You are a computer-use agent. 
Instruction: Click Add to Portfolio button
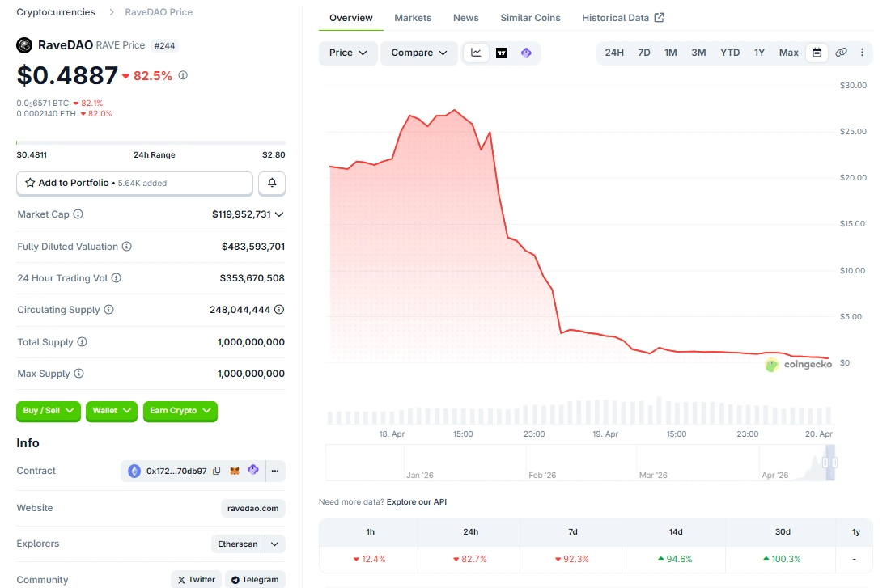pos(134,184)
